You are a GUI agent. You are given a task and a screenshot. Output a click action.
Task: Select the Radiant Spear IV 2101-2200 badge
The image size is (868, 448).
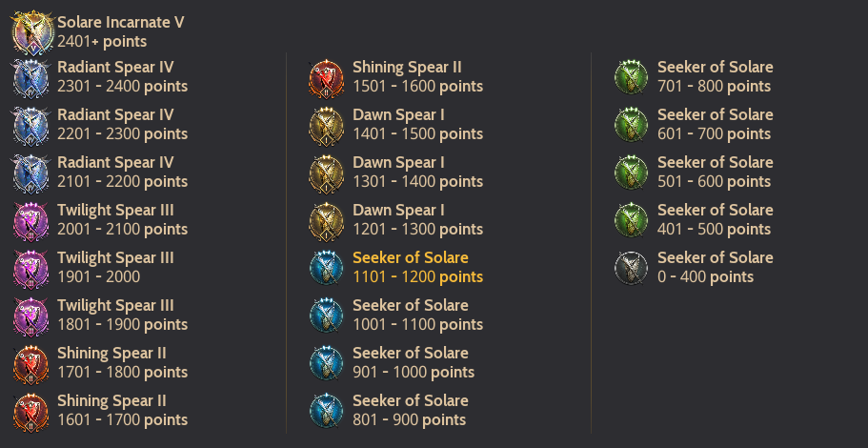(31, 173)
